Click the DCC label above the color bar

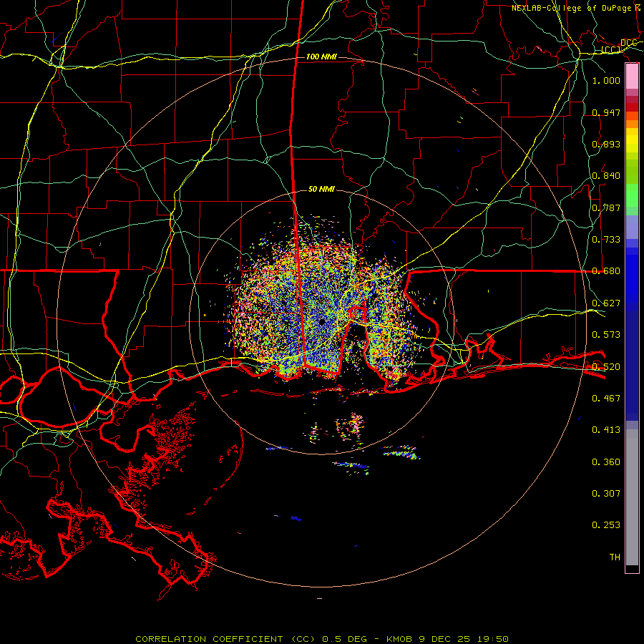(x=628, y=43)
